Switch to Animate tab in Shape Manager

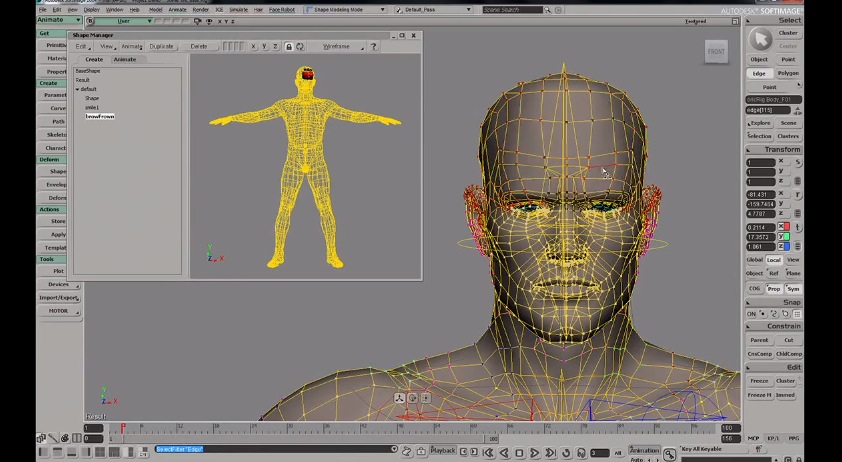pyautogui.click(x=125, y=60)
